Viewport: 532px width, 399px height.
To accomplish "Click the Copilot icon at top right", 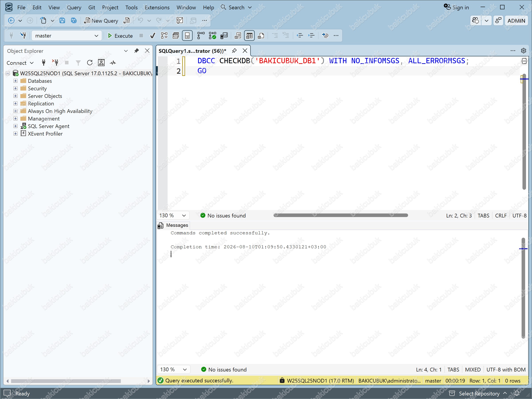I will [x=475, y=21].
